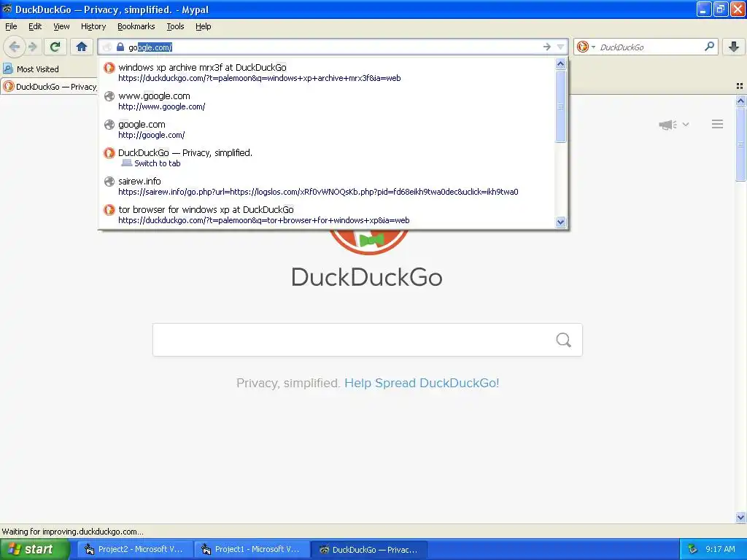
Task: Click the Forward navigation arrow
Action: (x=33, y=47)
